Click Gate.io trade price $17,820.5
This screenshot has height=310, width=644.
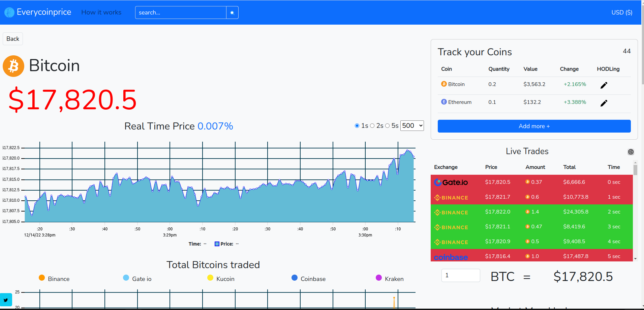click(x=497, y=182)
